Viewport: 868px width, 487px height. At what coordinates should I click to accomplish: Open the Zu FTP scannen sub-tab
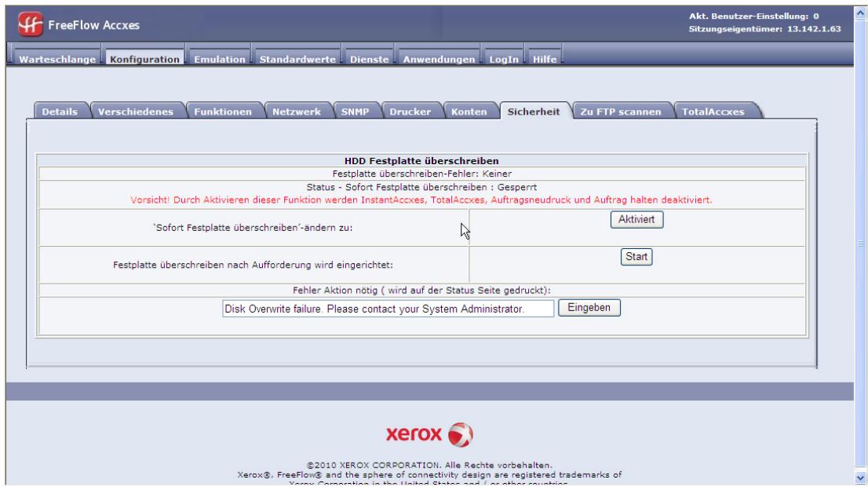point(621,112)
